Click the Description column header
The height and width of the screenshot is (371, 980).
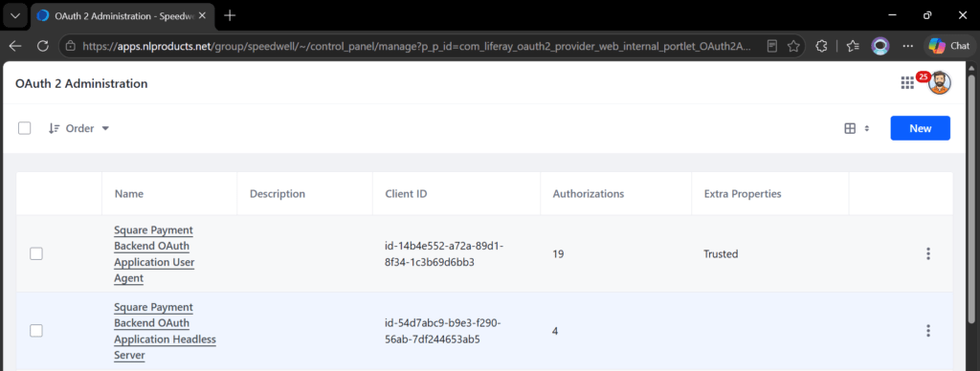coord(278,193)
